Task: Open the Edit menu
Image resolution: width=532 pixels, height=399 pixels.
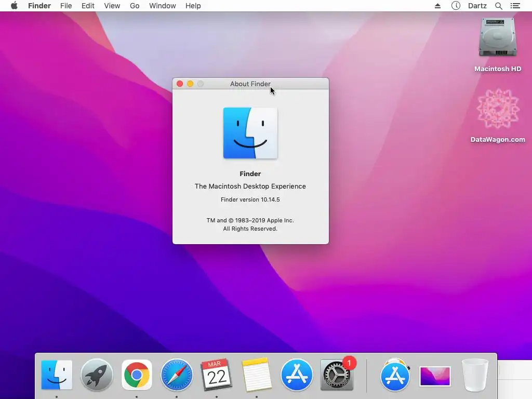Action: click(x=88, y=6)
